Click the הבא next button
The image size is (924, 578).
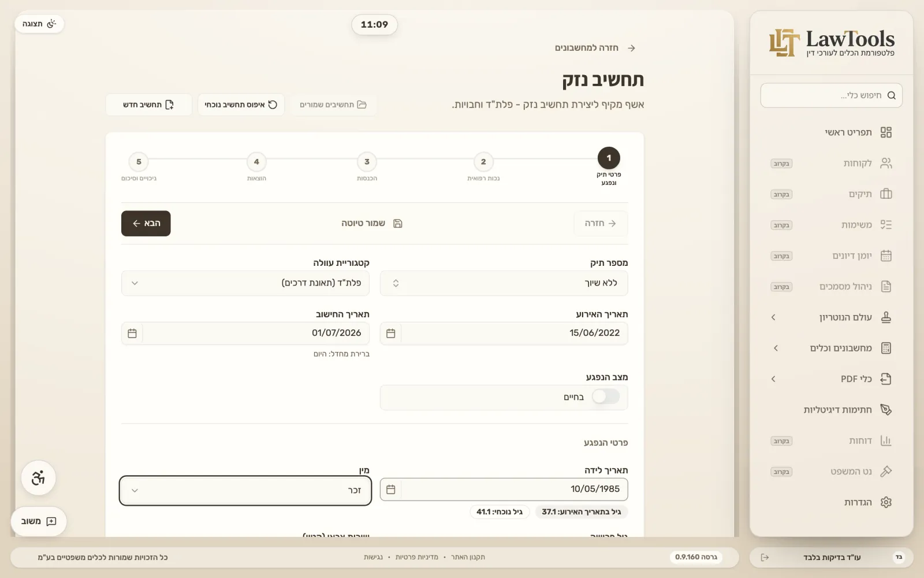point(146,223)
